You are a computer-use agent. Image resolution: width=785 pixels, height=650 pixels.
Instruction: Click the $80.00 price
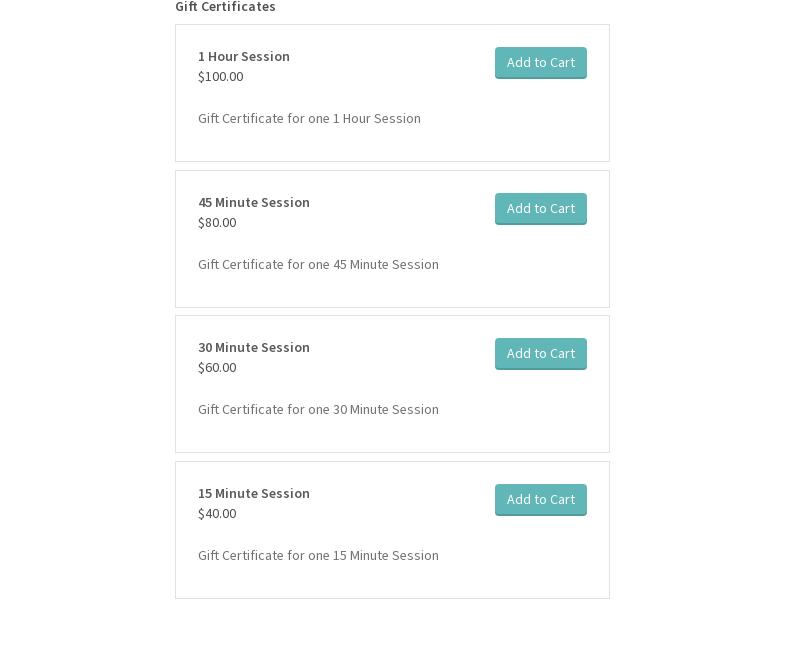tap(217, 222)
